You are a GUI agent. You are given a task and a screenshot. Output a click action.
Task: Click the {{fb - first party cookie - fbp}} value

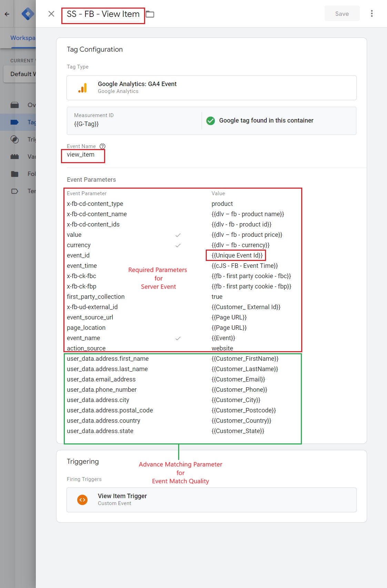click(251, 286)
